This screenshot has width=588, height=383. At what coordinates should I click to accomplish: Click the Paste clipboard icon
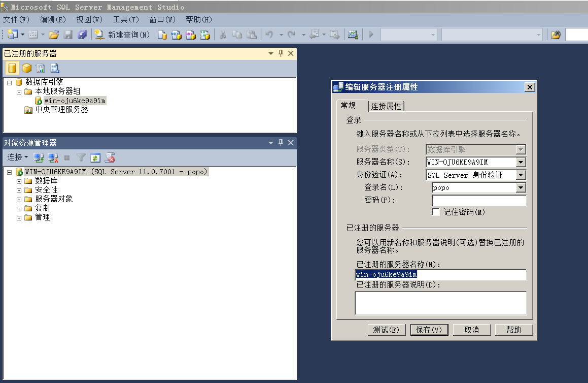[252, 35]
